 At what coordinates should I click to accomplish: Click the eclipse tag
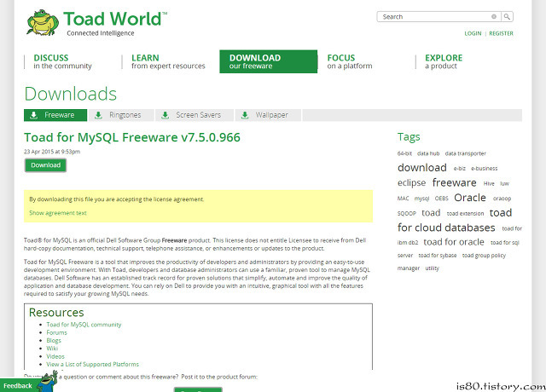411,183
